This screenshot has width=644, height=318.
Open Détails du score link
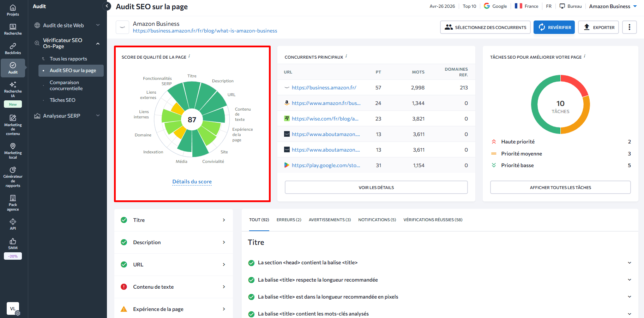pyautogui.click(x=192, y=182)
